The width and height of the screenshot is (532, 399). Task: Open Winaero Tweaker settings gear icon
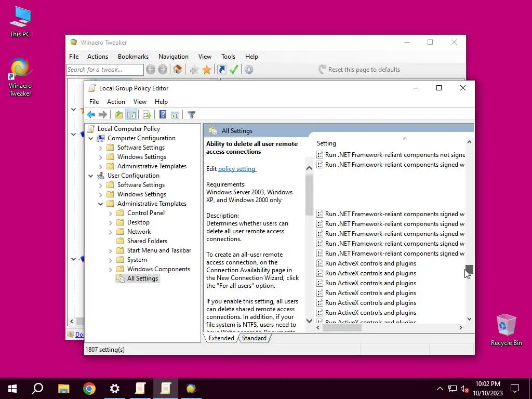[249, 70]
